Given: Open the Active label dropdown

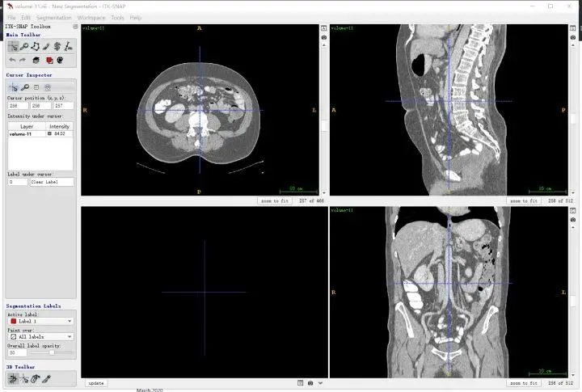Looking at the screenshot, I should pos(40,321).
